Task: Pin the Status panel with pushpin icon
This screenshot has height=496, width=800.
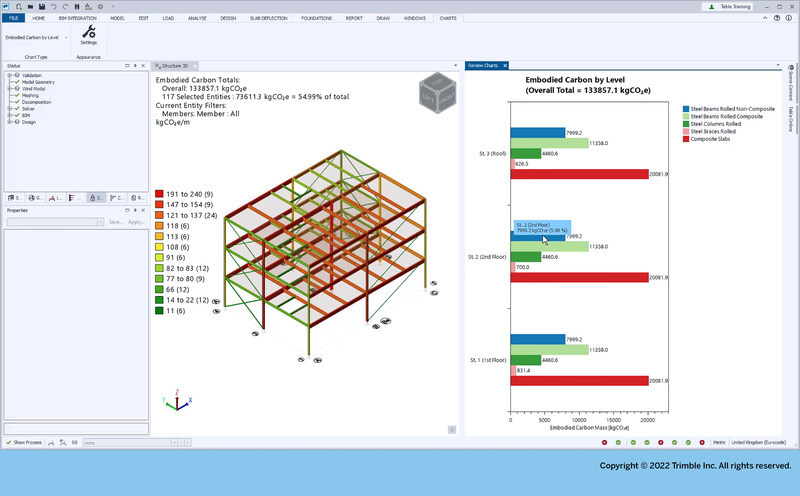Action: pos(135,66)
